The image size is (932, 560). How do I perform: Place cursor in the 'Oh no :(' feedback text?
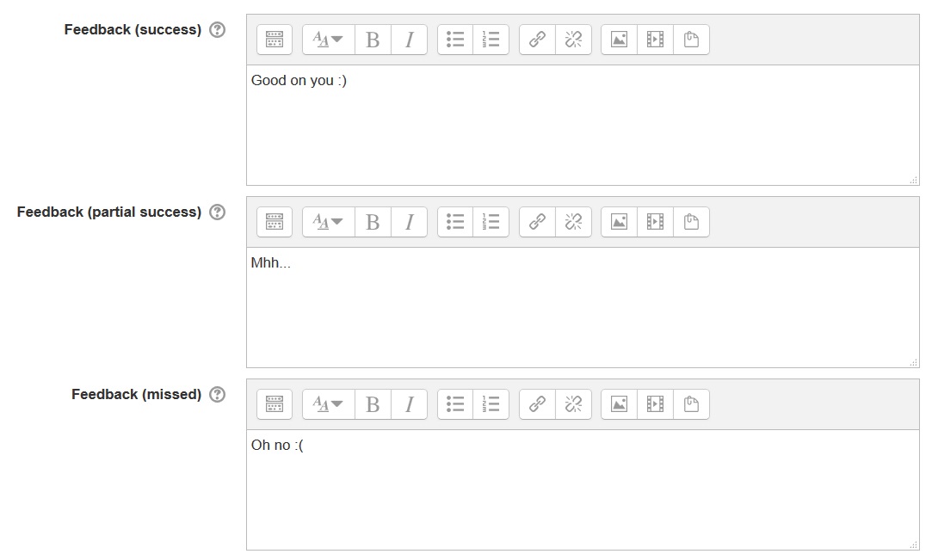click(516, 486)
